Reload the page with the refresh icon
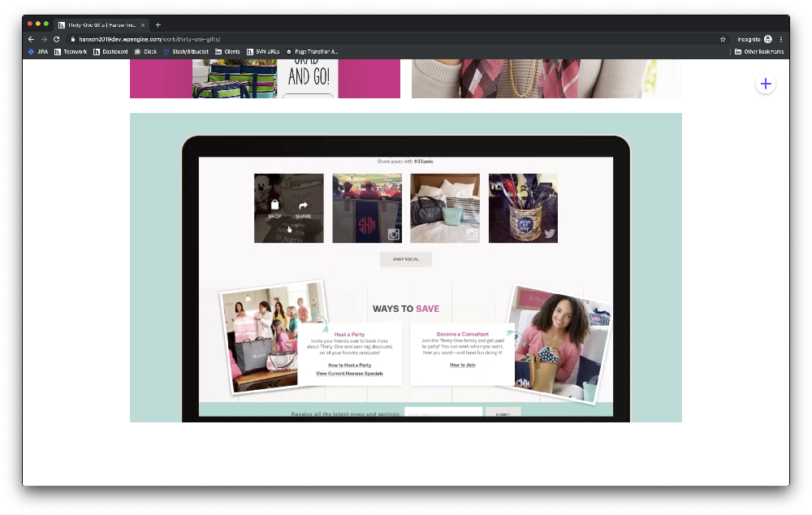This screenshot has width=812, height=515. tap(57, 39)
